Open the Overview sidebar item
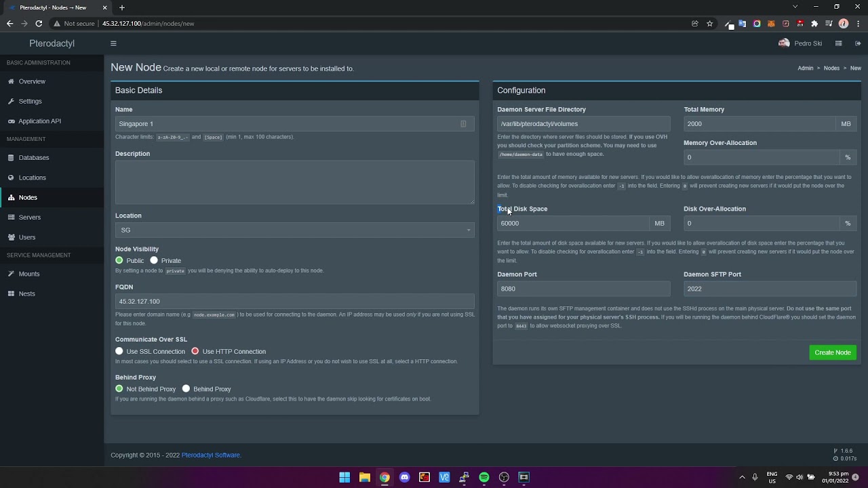This screenshot has height=488, width=868. 52,81
